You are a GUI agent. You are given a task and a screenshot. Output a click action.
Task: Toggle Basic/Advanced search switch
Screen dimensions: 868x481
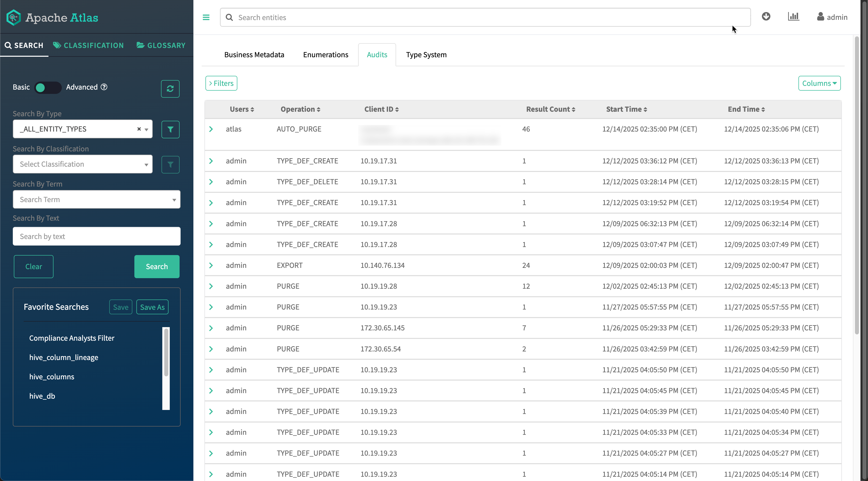(x=47, y=88)
